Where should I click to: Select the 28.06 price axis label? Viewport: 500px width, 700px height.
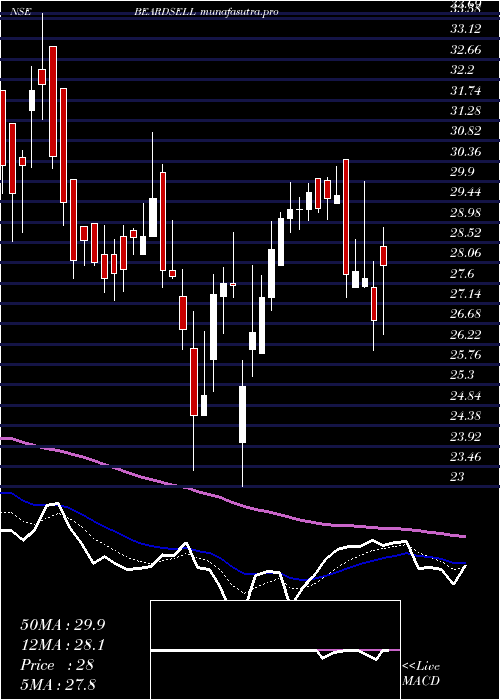click(x=466, y=254)
